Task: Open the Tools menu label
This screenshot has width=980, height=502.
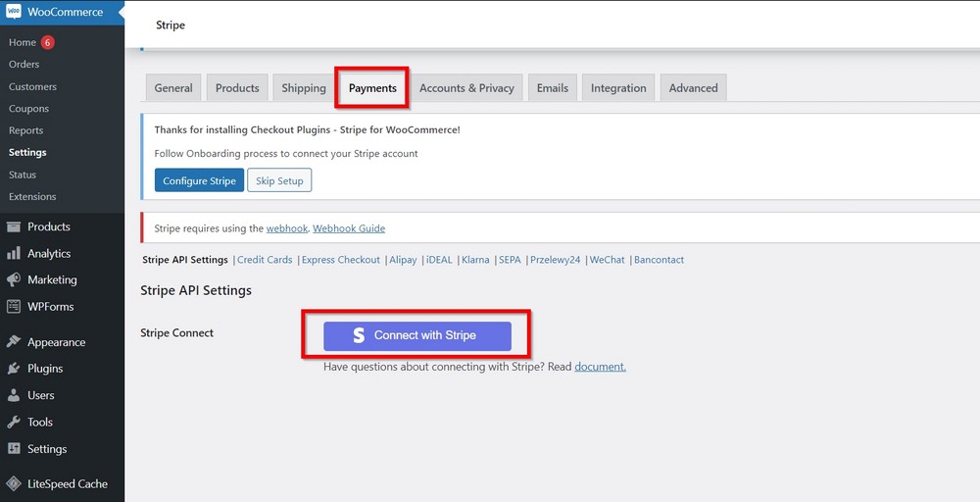Action: pos(40,422)
